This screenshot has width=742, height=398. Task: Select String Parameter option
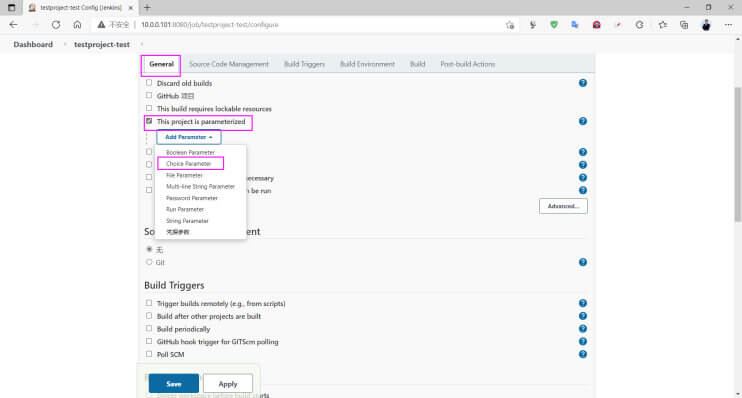187,221
